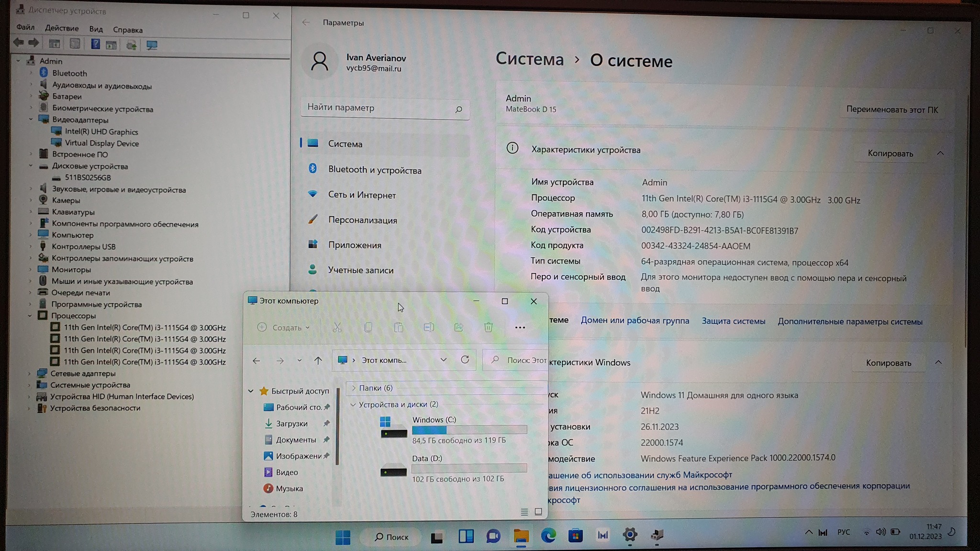Open the Защита системы link
The height and width of the screenshot is (551, 980).
tap(733, 321)
